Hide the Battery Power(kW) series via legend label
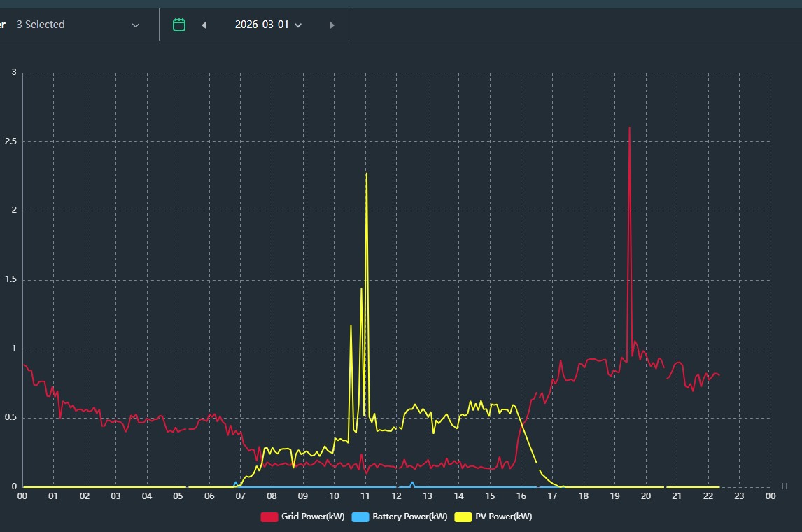 coord(409,517)
